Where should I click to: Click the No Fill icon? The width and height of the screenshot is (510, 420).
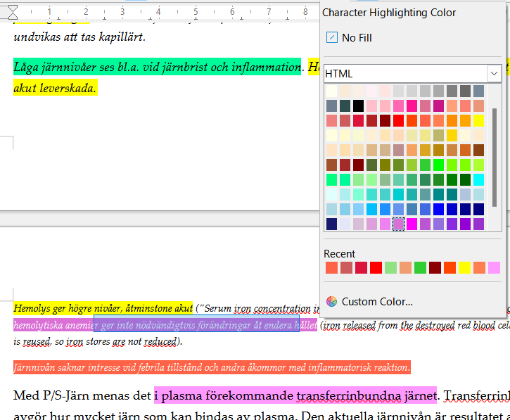[x=332, y=38]
